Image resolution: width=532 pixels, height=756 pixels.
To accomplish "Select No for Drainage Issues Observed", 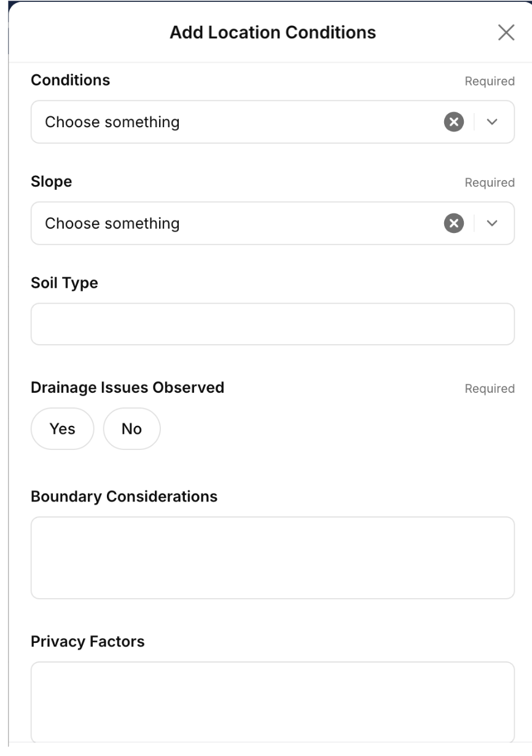I will [131, 429].
